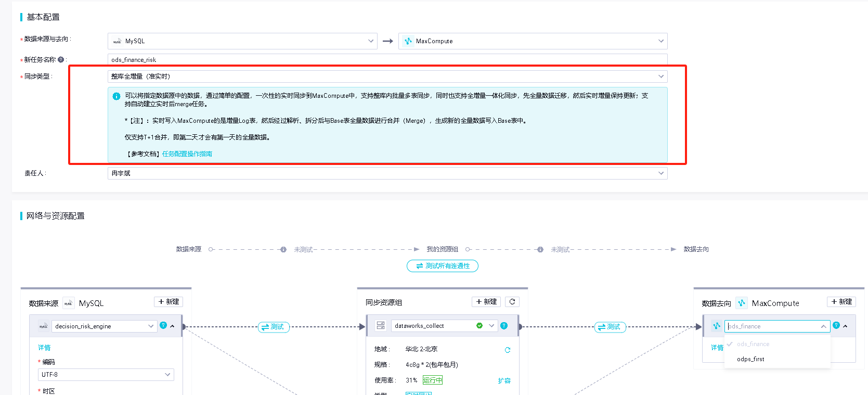868x395 pixels.
Task: Click the 测试所有连通性 button
Action: click(442, 266)
